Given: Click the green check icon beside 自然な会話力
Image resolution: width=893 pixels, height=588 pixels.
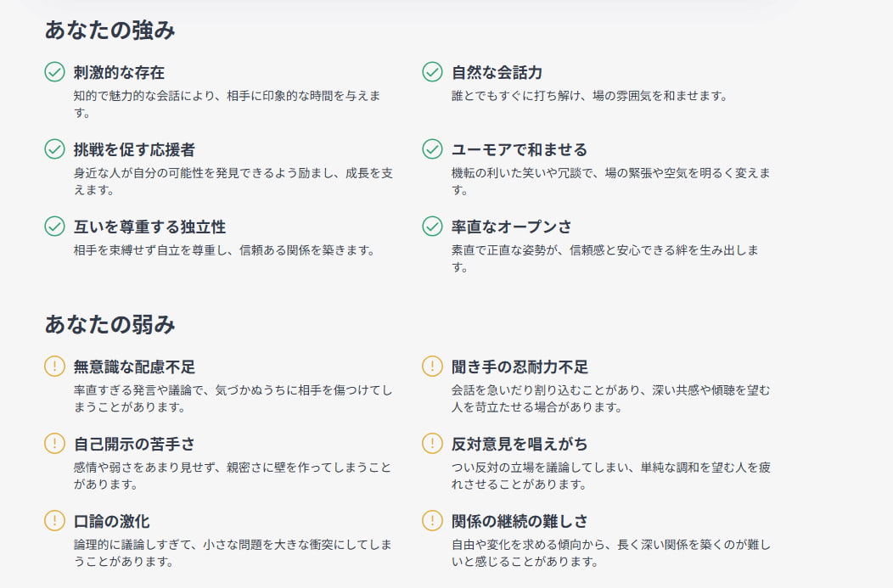Looking at the screenshot, I should tap(432, 72).
